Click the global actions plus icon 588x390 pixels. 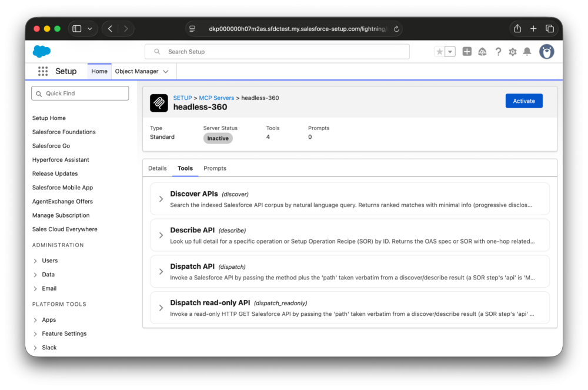[467, 52]
